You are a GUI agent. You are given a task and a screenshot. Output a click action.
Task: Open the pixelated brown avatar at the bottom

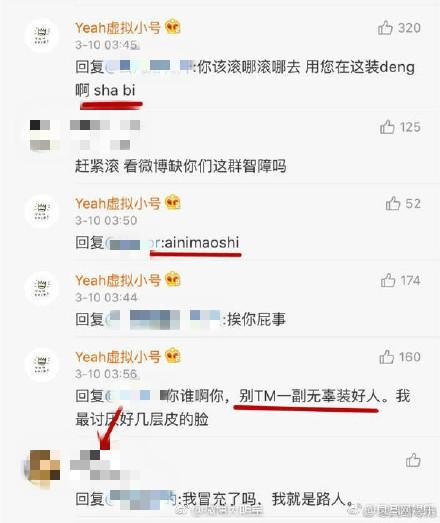tap(45, 465)
